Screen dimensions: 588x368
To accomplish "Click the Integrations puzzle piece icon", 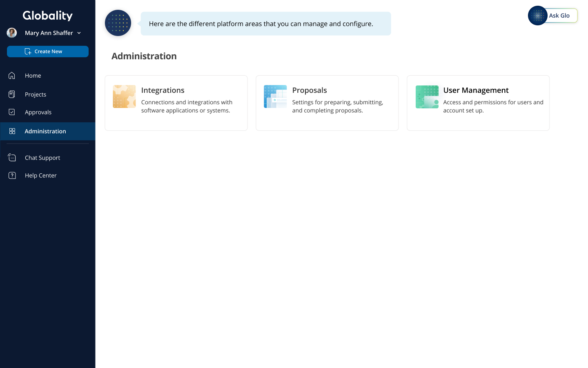I will (124, 96).
